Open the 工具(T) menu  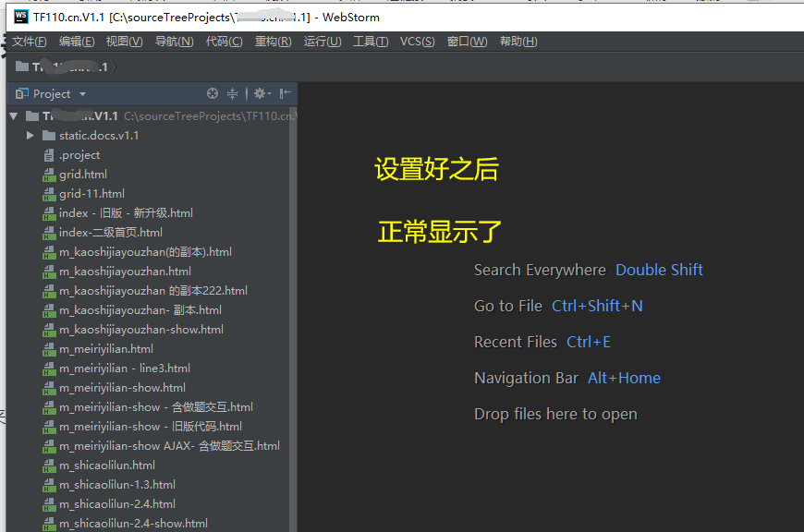(371, 42)
